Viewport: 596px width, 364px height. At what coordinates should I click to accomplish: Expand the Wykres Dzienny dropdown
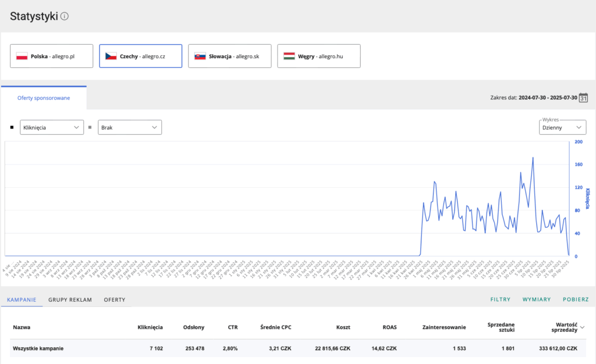[x=562, y=127]
